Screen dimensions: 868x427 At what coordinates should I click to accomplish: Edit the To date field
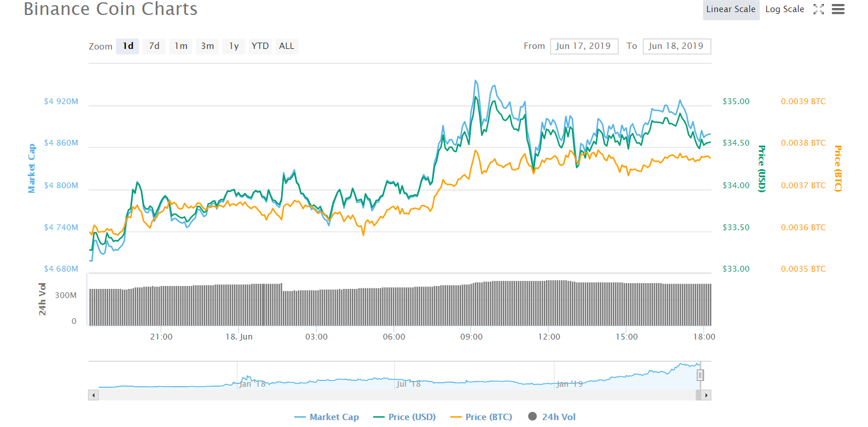point(677,46)
